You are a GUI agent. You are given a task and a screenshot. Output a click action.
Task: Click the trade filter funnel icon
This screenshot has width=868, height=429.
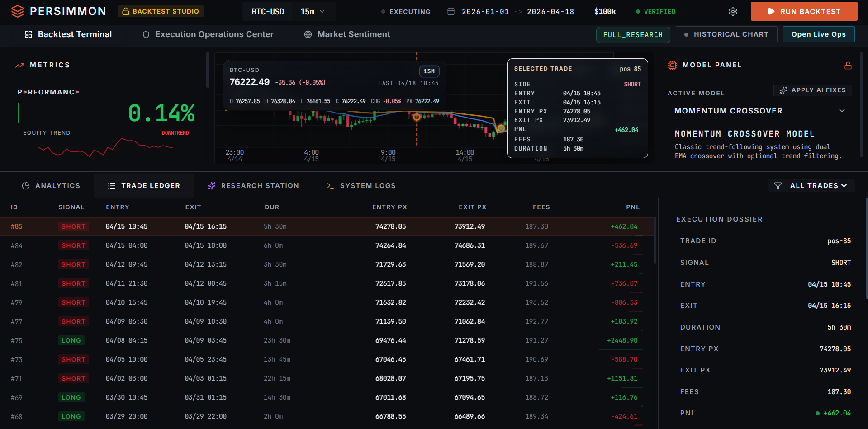(778, 186)
